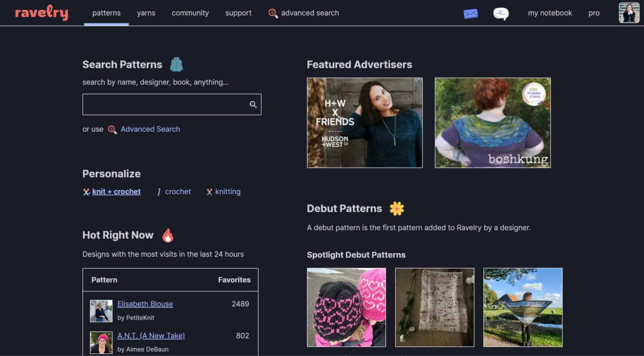
Task: Open messages via the envelope icon
Action: click(470, 13)
